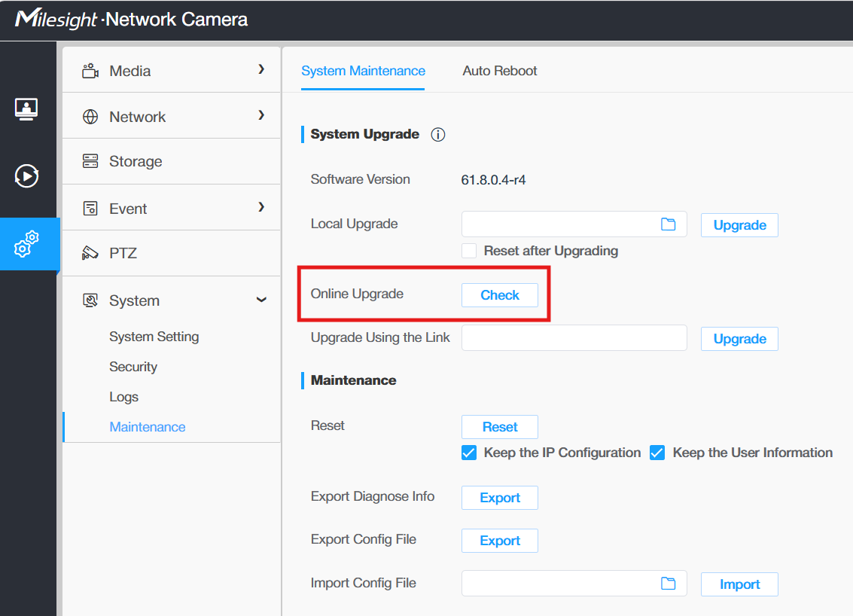853x616 pixels.
Task: Click the Media camera icon
Action: pos(90,71)
